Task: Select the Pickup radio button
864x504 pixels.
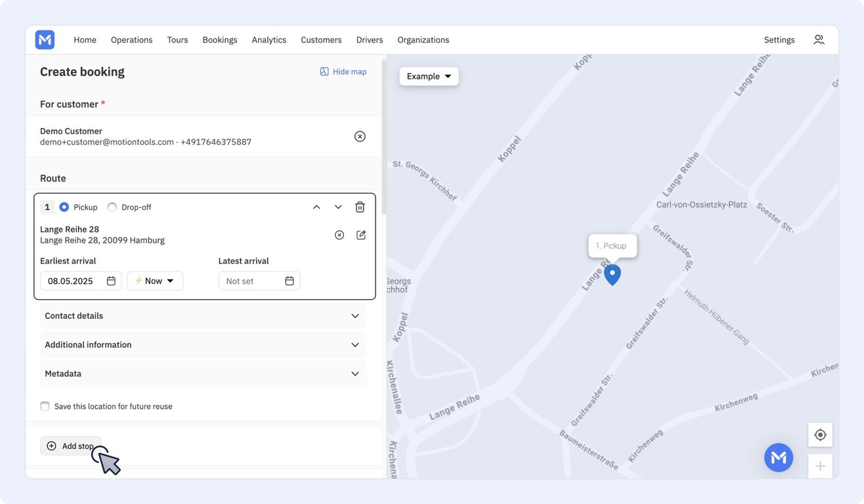Action: coord(64,207)
